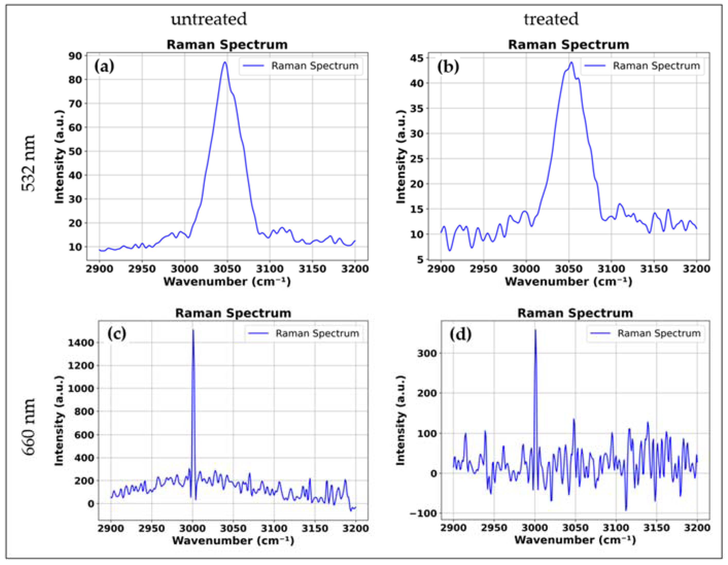
Task: Click the 'Raman Spectrum' legend text in plot (c)
Action: pyautogui.click(x=317, y=333)
